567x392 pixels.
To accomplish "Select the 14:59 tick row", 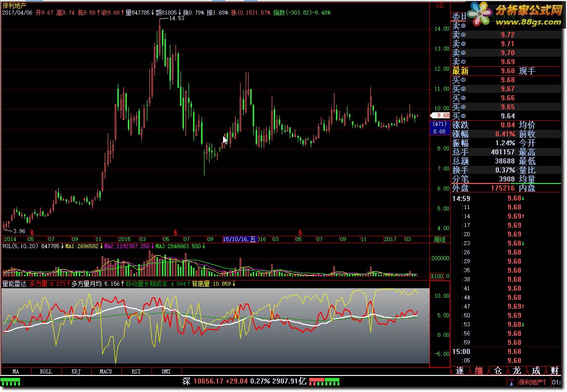I will coord(506,199).
